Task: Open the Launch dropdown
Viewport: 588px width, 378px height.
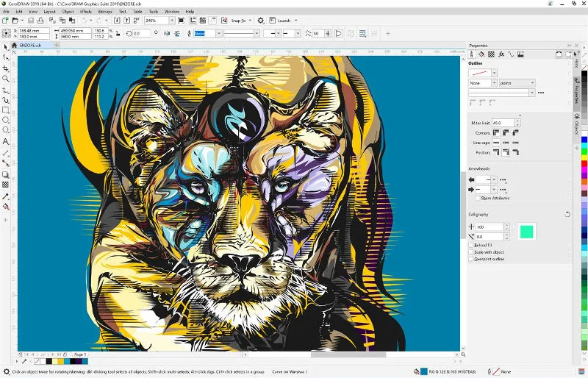Action: [x=296, y=21]
